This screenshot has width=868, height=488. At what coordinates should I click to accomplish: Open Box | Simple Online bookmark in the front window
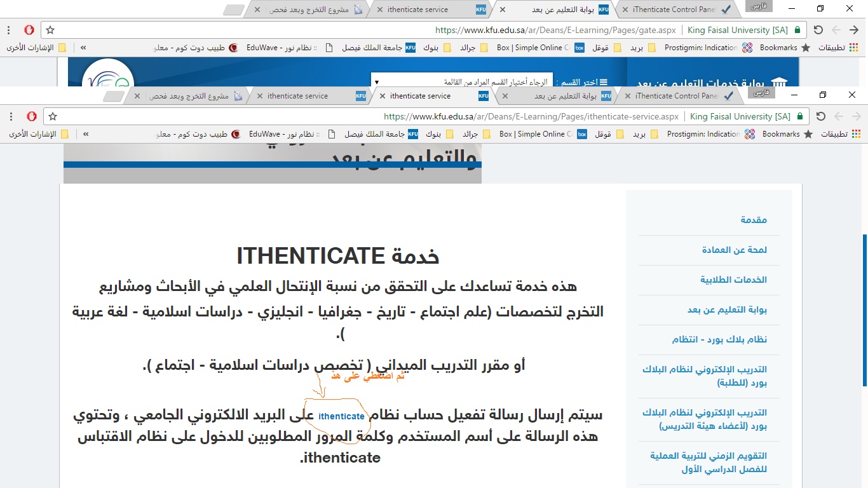click(x=543, y=134)
